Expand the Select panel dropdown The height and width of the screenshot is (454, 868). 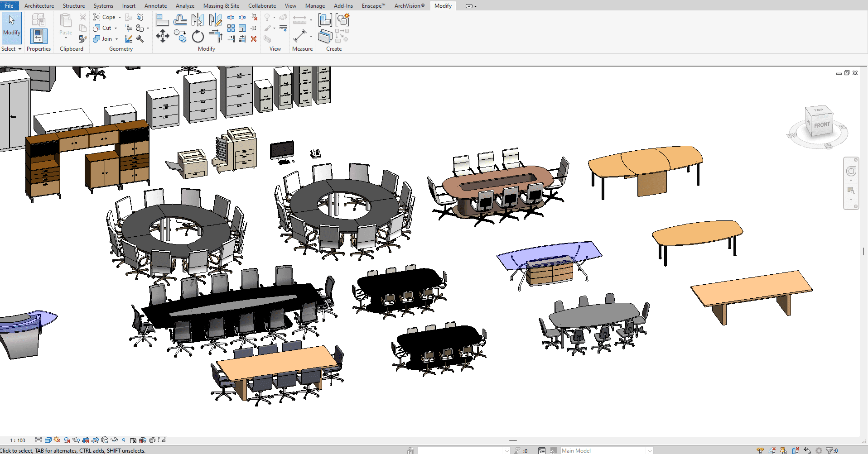pyautogui.click(x=19, y=49)
